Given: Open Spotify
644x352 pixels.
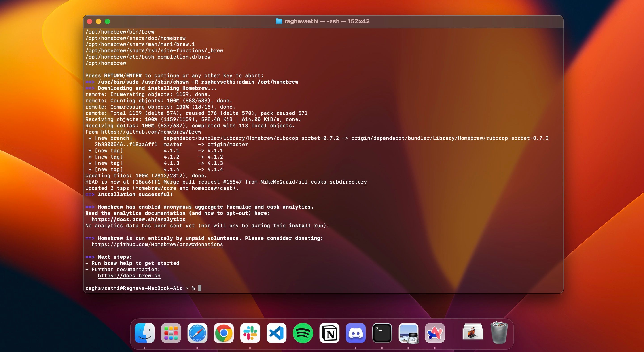Looking at the screenshot, I should pyautogui.click(x=303, y=333).
